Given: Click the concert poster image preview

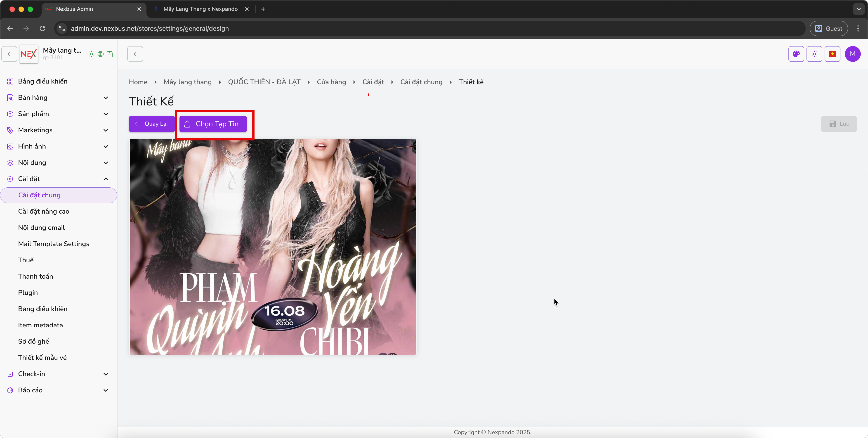Looking at the screenshot, I should (273, 247).
